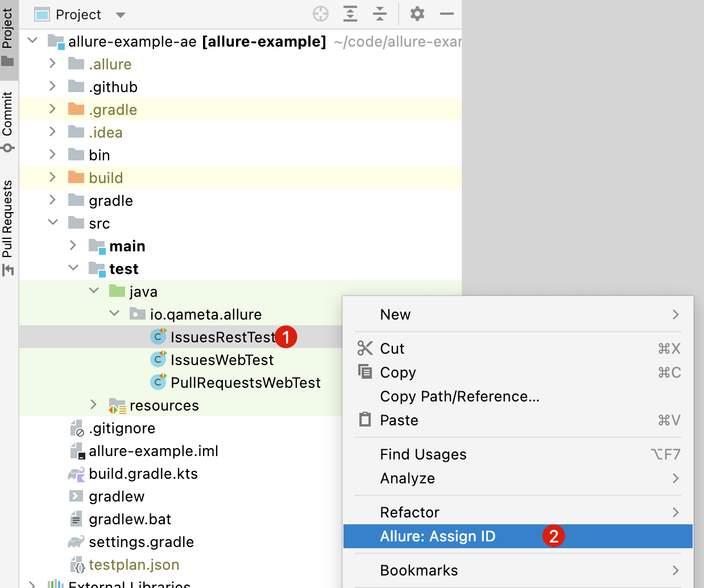
Task: Open the Refactor submenu
Action: pyautogui.click(x=518, y=512)
